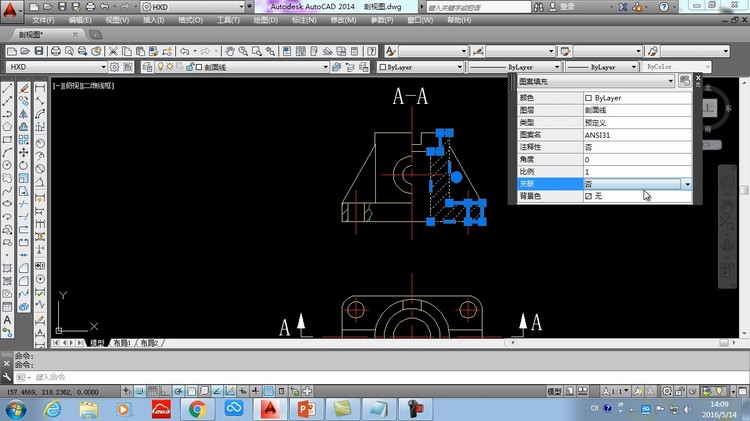Toggle Polar tracking in status bar

pyautogui.click(x=178, y=391)
